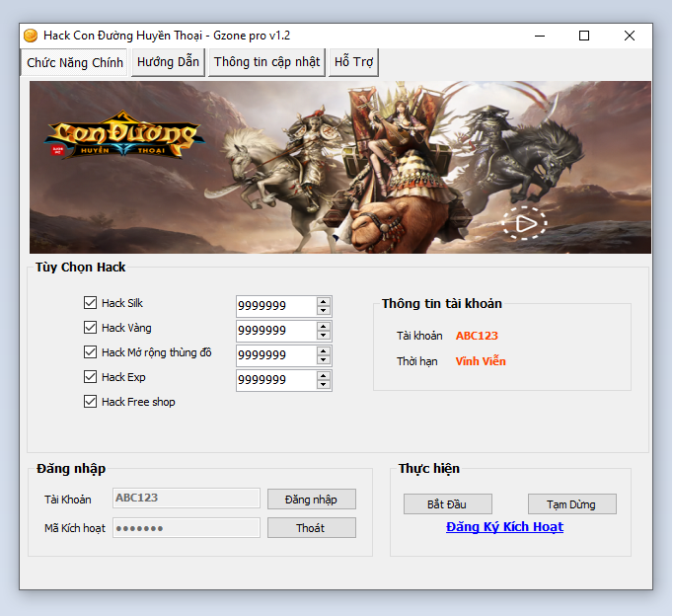The image size is (674, 616).
Task: Click the app icon in the title bar
Action: (x=31, y=36)
